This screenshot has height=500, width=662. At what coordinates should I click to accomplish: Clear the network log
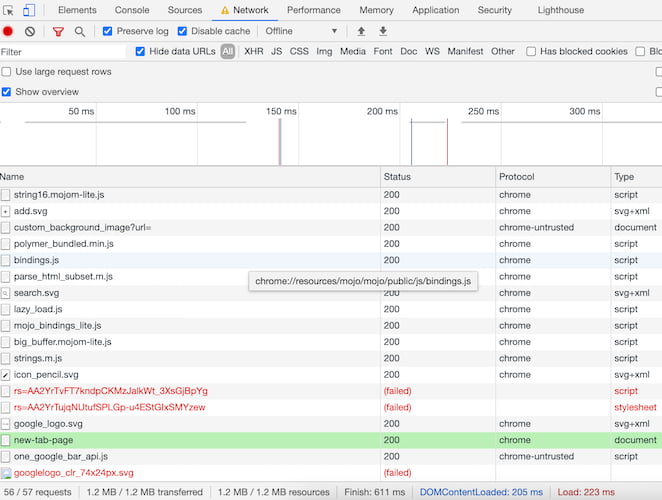coord(30,31)
